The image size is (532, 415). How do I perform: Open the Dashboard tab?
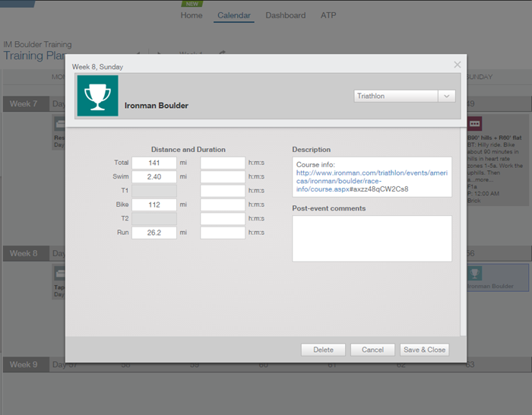285,15
